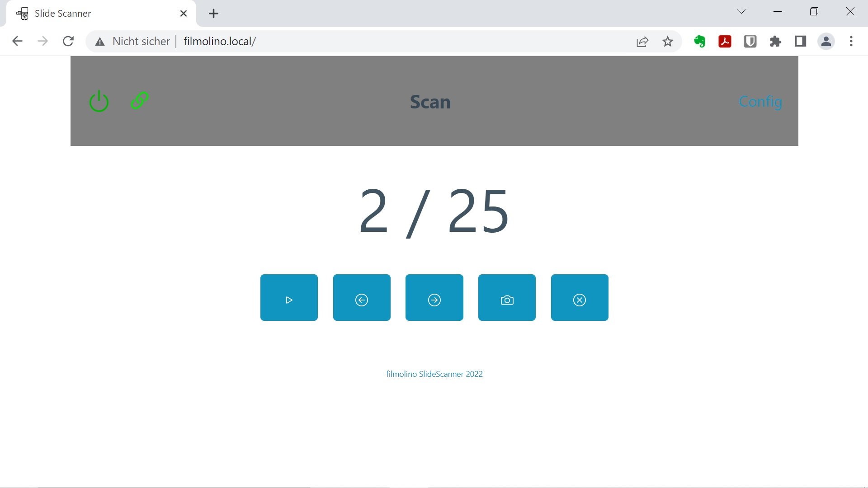
Task: Open the Chrome three-dot menu
Action: coord(851,42)
